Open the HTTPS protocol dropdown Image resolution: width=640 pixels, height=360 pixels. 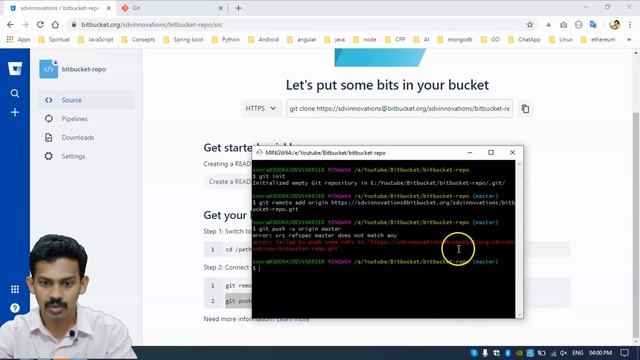(261, 109)
